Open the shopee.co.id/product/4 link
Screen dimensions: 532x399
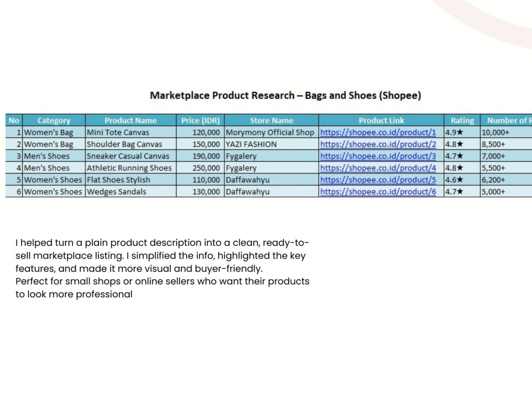coord(378,168)
